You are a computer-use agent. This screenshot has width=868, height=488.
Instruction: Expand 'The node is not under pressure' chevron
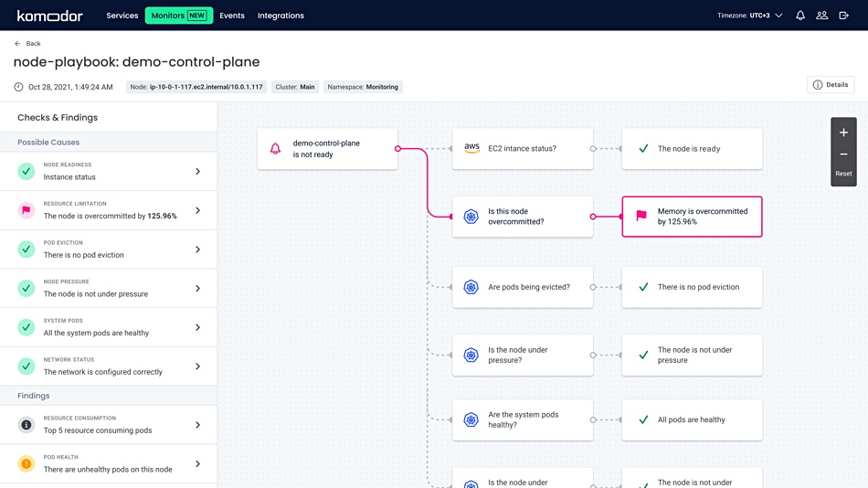197,288
